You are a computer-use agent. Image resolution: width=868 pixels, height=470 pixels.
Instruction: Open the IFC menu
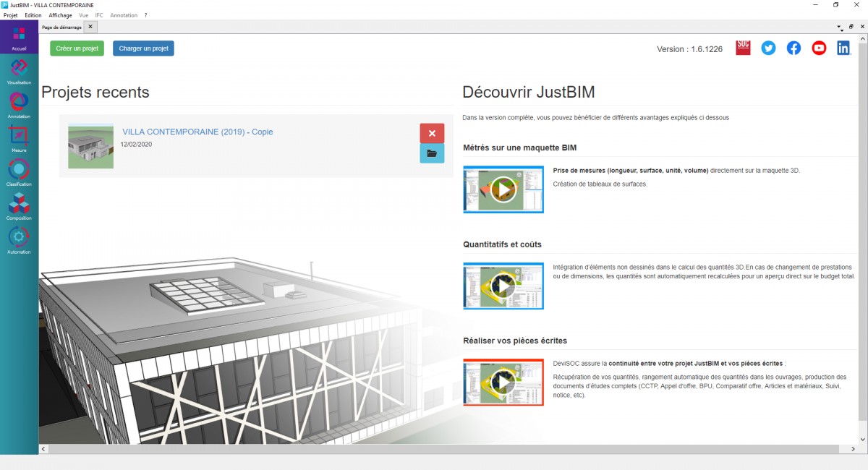click(x=99, y=15)
